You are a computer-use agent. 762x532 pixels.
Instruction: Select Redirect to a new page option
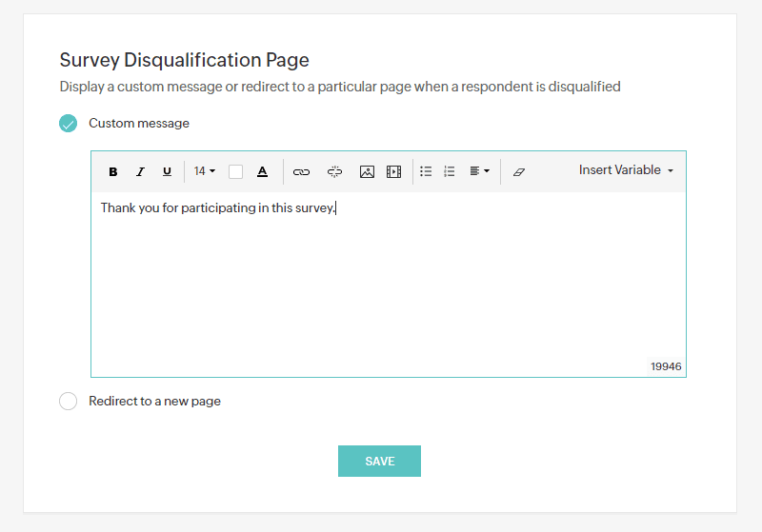(x=68, y=401)
